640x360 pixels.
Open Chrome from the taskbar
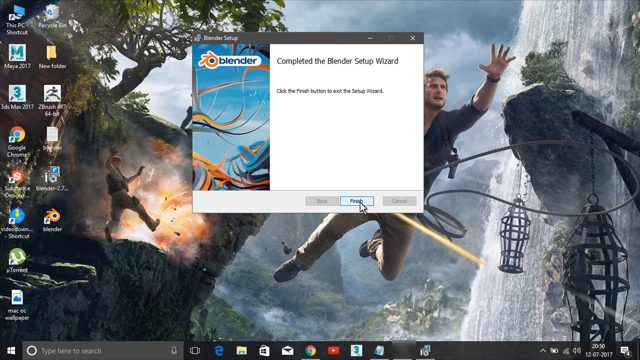(311, 351)
